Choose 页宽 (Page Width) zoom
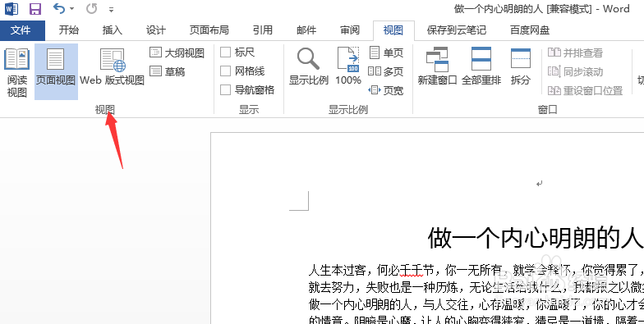This screenshot has height=324, width=644. point(386,90)
